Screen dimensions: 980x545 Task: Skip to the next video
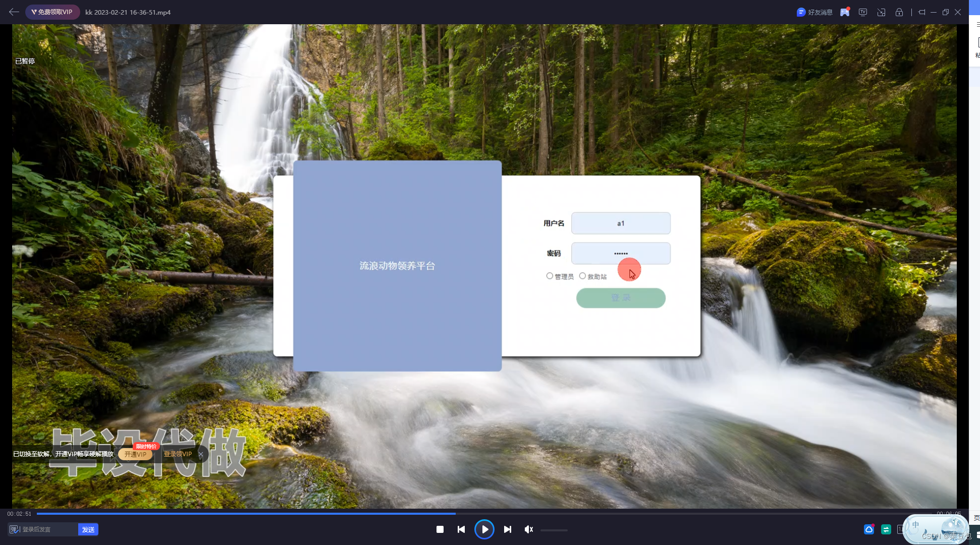tap(508, 529)
